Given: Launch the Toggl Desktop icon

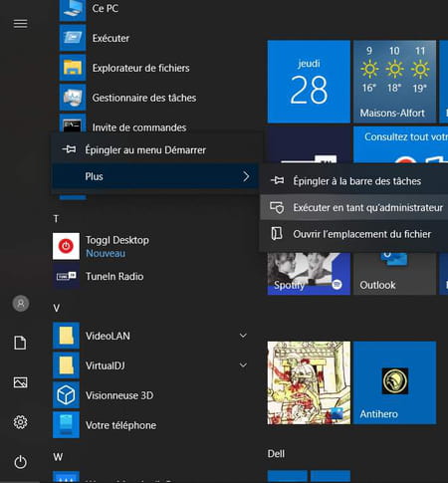Looking at the screenshot, I should [x=66, y=246].
